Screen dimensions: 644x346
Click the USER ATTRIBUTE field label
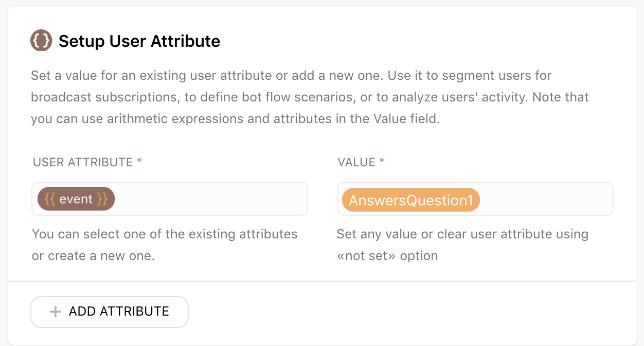[x=83, y=163]
